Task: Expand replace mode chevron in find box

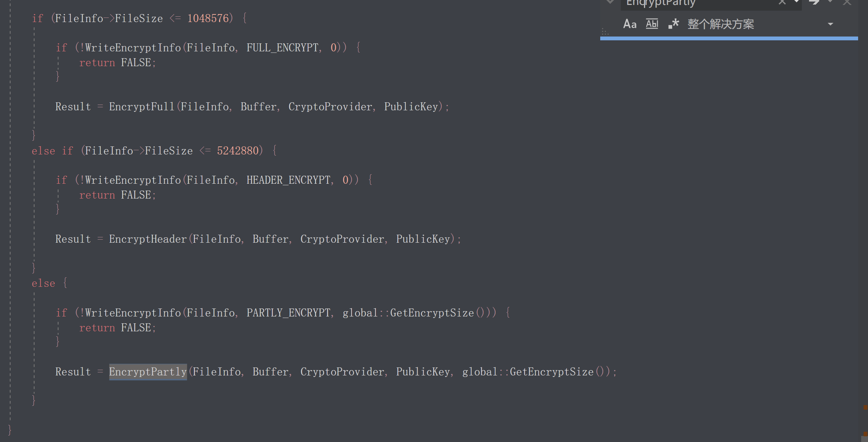Action: pyautogui.click(x=610, y=2)
